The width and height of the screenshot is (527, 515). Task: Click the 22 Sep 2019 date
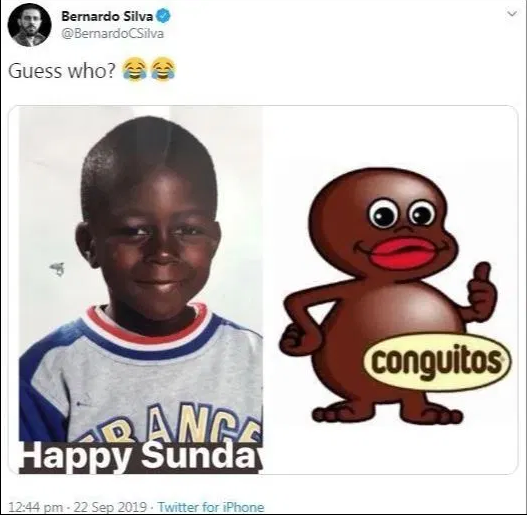(110, 507)
